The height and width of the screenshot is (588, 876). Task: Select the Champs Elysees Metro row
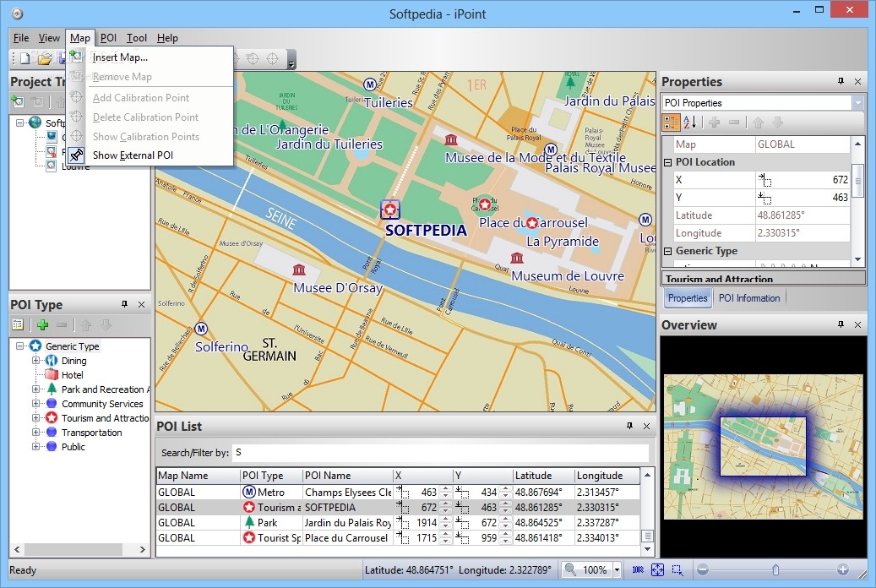pos(398,492)
